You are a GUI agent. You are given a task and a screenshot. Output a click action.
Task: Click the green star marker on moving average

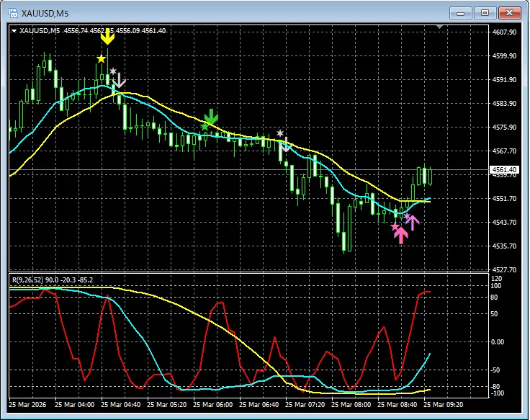205,127
